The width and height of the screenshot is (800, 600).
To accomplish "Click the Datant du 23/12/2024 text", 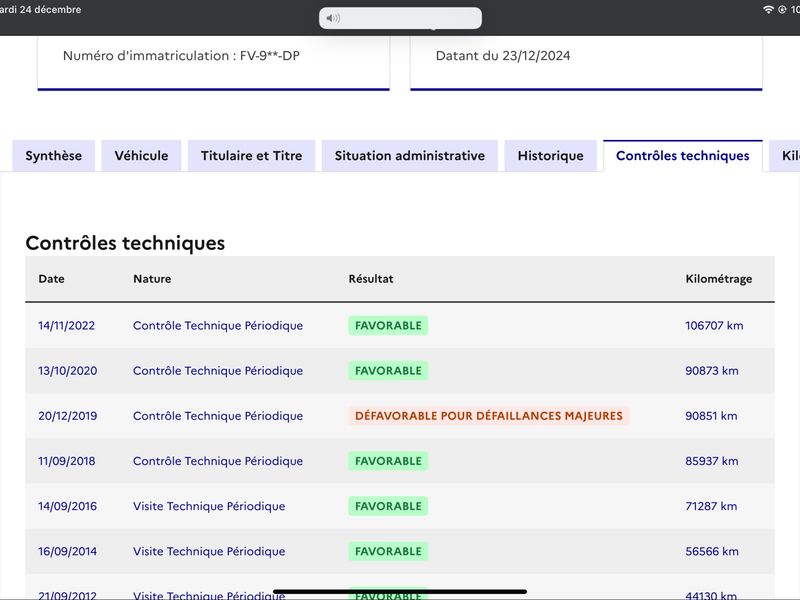I will (x=503, y=56).
